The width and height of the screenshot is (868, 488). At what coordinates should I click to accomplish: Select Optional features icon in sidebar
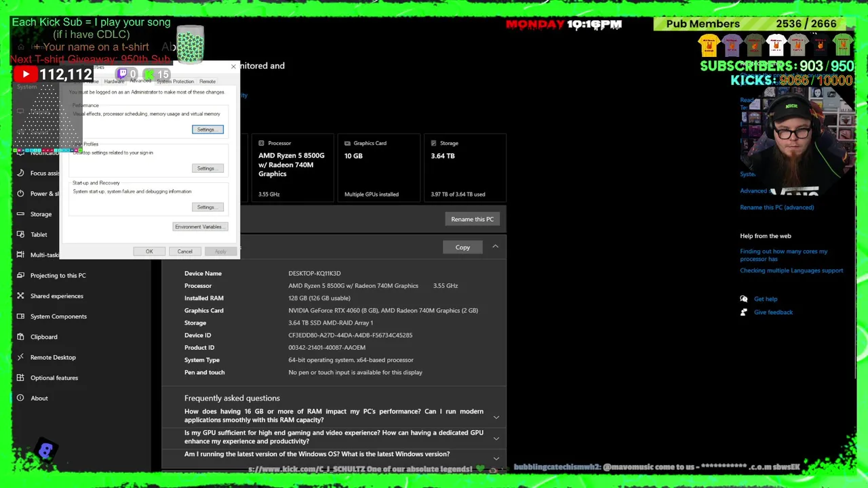click(20, 378)
